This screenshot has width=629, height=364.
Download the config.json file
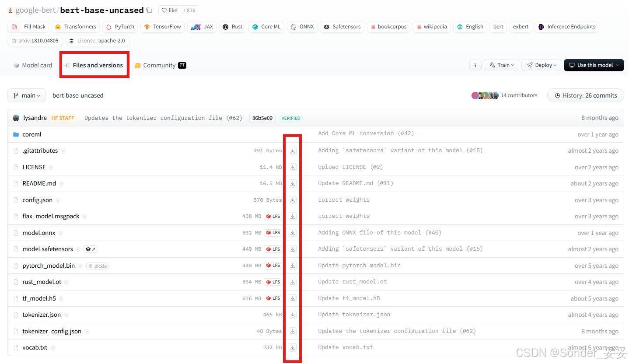tap(293, 200)
